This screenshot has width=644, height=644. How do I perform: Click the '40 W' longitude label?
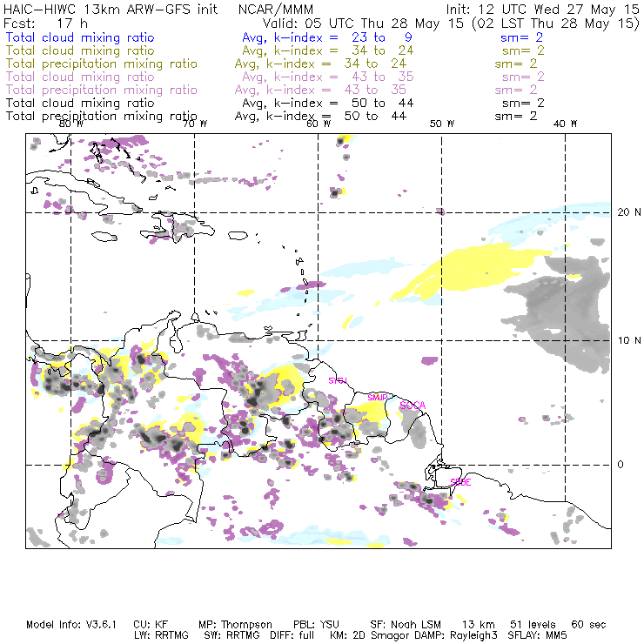565,124
